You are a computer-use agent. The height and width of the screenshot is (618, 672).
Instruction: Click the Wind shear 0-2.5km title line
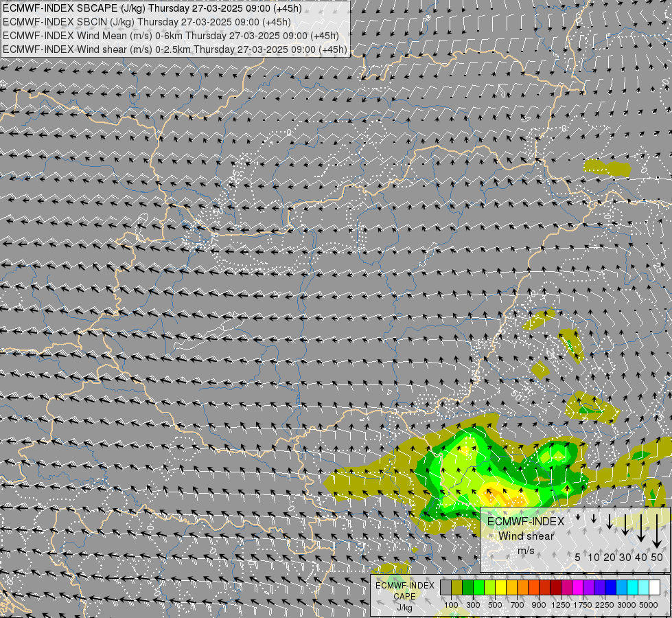click(x=175, y=49)
